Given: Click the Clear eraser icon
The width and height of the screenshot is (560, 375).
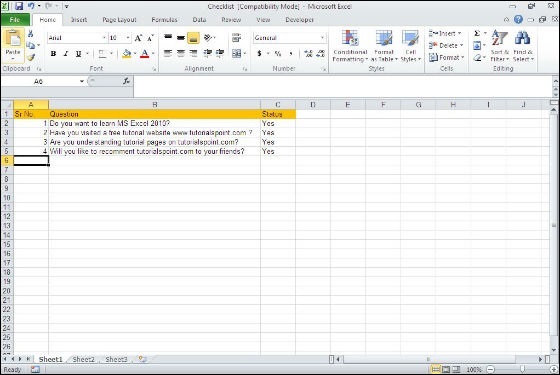Looking at the screenshot, I should click(477, 58).
